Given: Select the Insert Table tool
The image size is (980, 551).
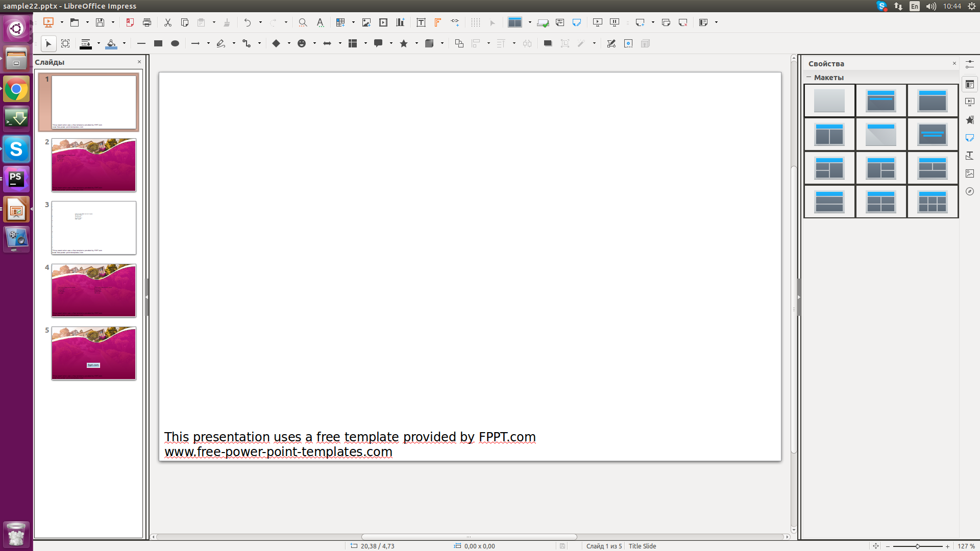Looking at the screenshot, I should point(341,22).
